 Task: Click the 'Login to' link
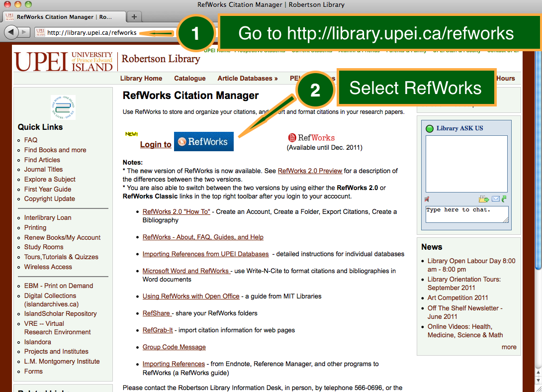click(156, 144)
